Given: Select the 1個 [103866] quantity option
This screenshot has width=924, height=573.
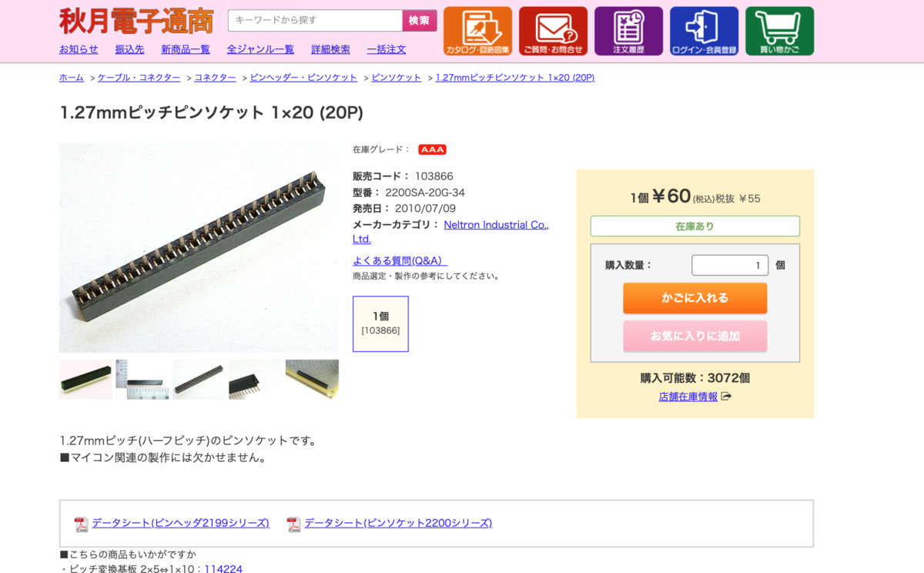Looking at the screenshot, I should click(x=380, y=323).
